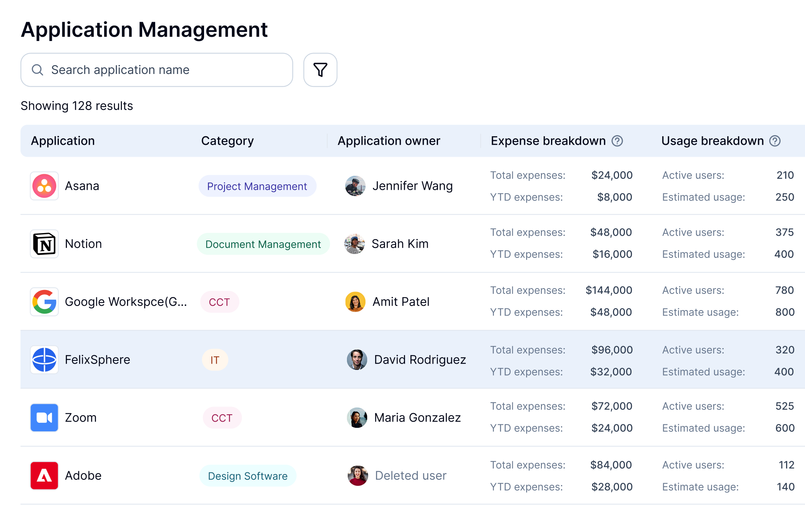Open owner David Rodriguez's profile name
Image resolution: width=805 pixels, height=532 pixels.
click(420, 360)
